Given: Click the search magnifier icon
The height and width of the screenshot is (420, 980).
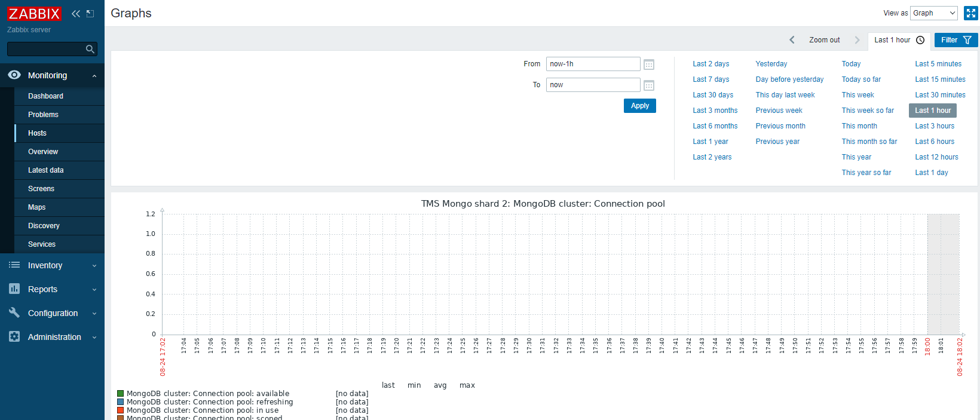Looking at the screenshot, I should coord(90,49).
